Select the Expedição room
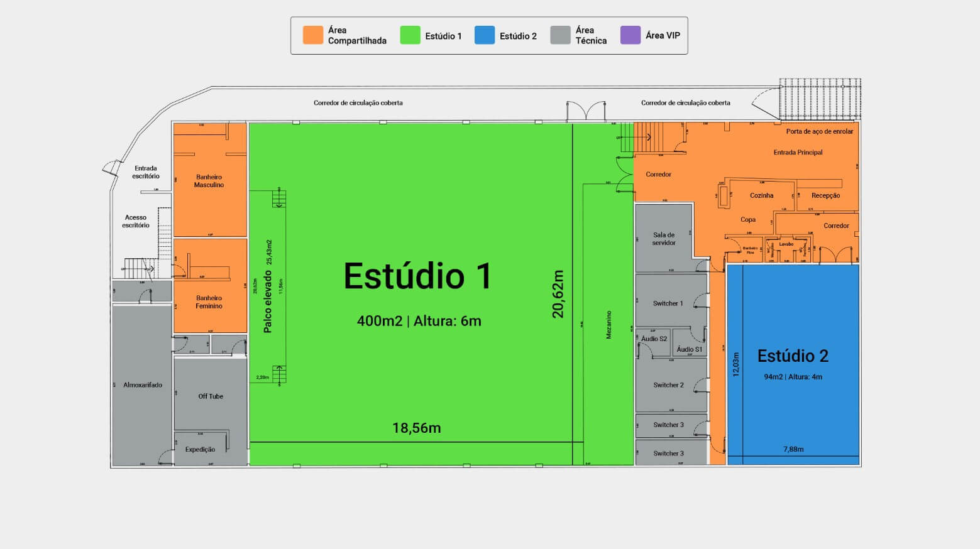The image size is (980, 549). pyautogui.click(x=200, y=449)
